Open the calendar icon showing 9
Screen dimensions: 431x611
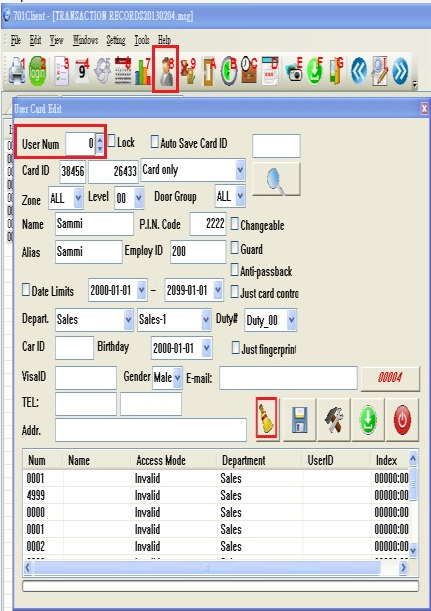point(82,70)
